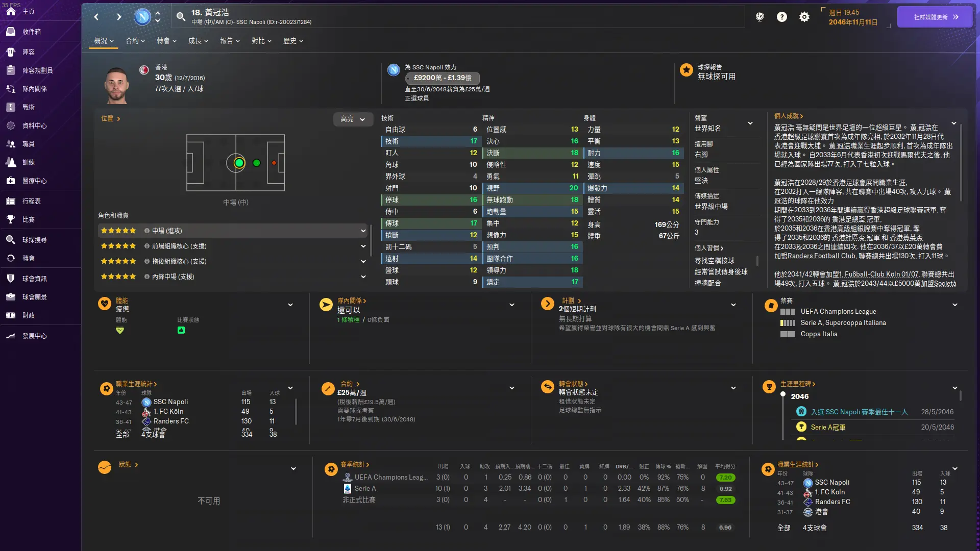Click the SSC Napoli club badge in header
Viewport: 980px width, 551px height.
click(142, 17)
